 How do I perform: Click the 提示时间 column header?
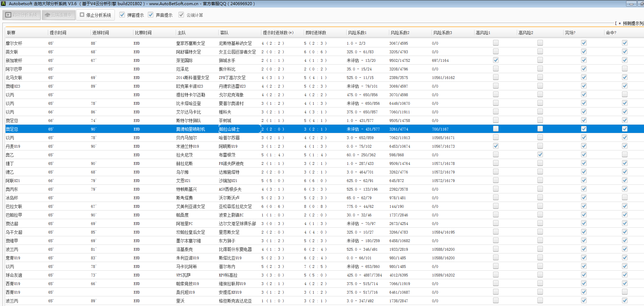pos(58,33)
